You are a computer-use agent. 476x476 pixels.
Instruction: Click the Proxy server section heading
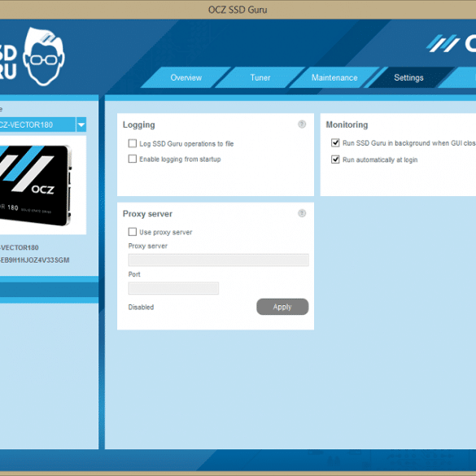(x=147, y=214)
